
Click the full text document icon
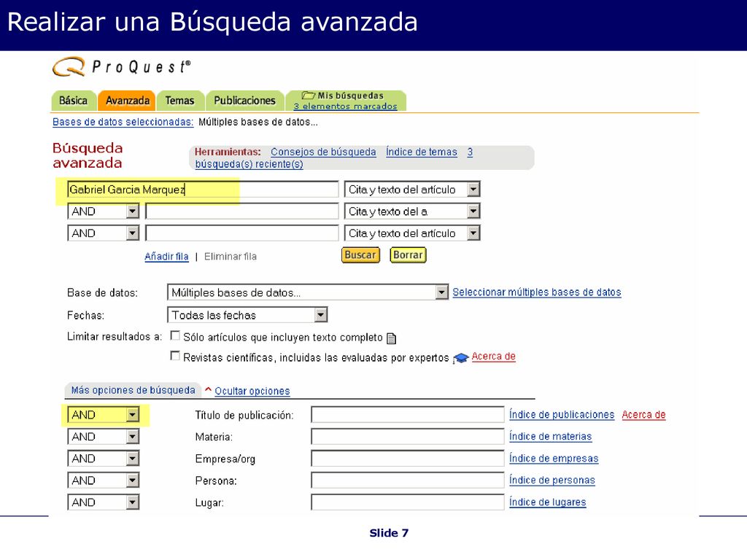(x=391, y=338)
